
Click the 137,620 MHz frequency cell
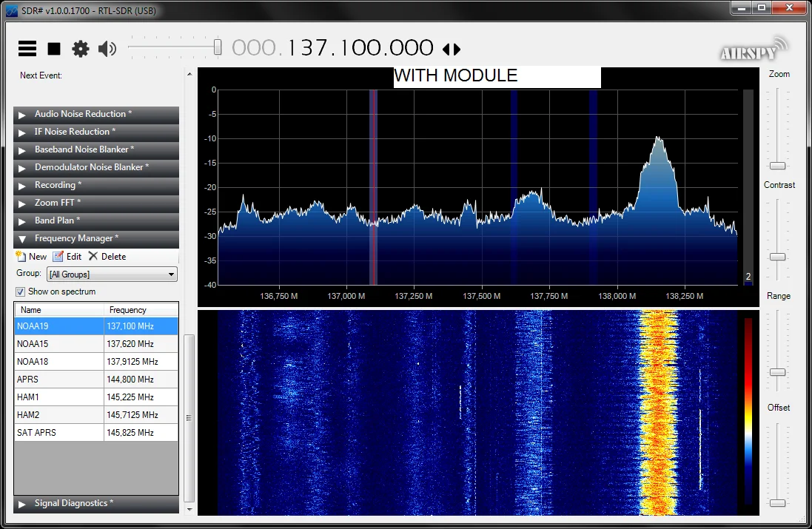(141, 344)
